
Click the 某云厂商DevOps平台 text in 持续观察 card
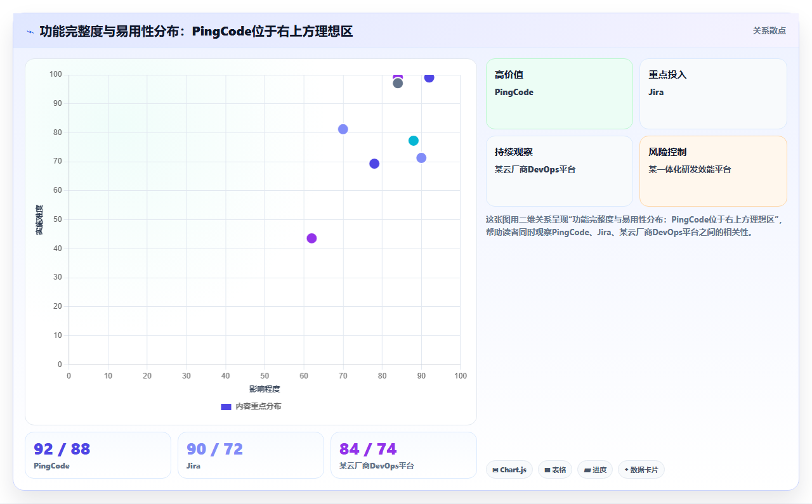535,170
